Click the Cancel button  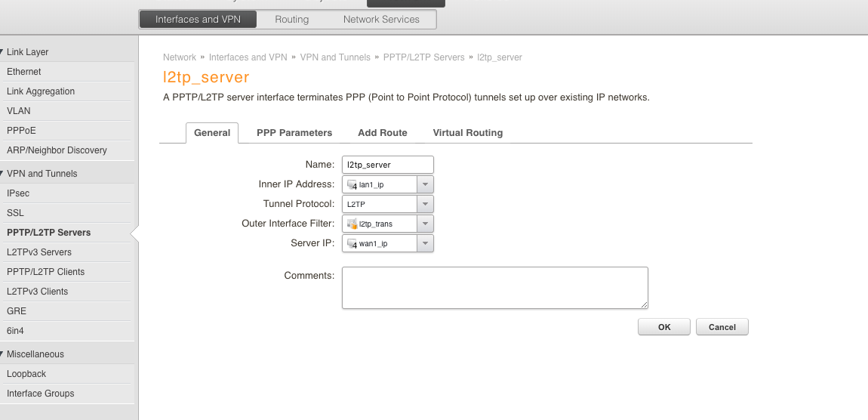click(722, 327)
